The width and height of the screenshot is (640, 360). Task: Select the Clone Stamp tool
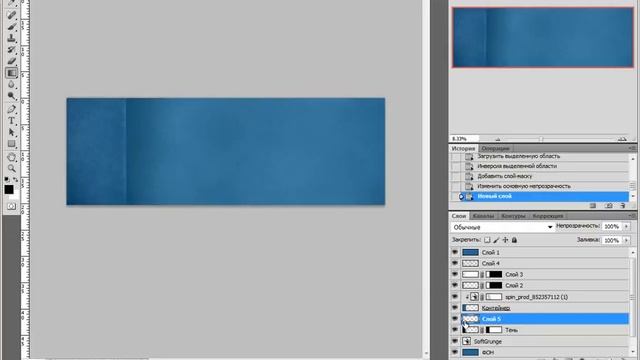11,38
